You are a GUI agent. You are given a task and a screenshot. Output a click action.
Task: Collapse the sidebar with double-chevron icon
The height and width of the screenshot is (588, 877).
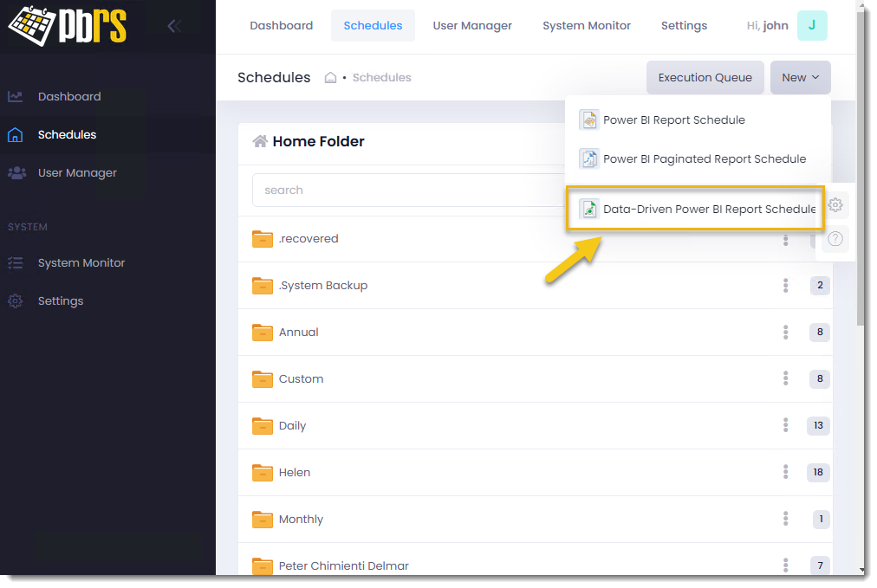(174, 26)
